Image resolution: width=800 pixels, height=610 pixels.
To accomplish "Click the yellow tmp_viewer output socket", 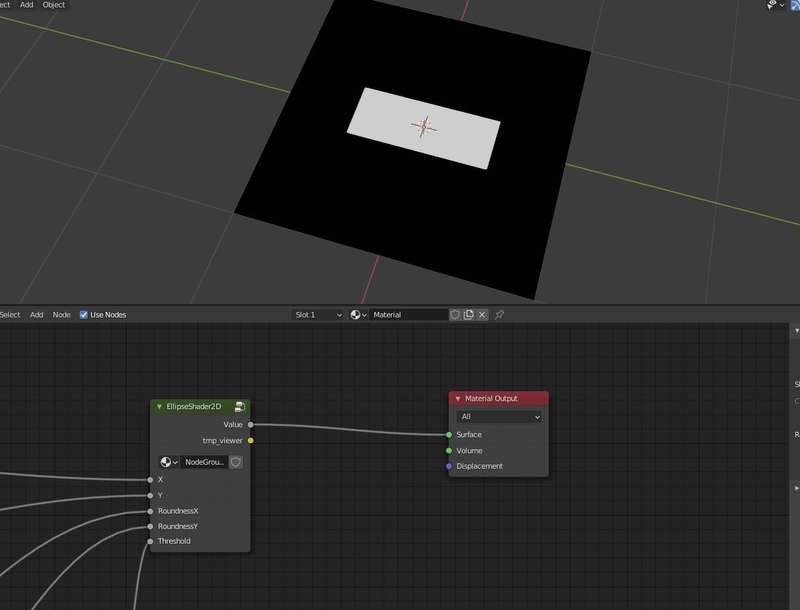I will [x=251, y=441].
